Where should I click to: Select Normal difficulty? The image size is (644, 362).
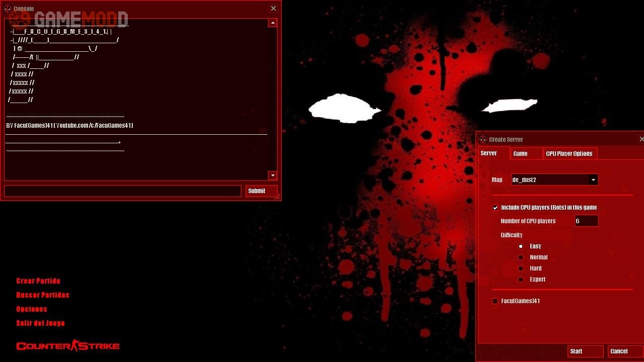point(521,257)
